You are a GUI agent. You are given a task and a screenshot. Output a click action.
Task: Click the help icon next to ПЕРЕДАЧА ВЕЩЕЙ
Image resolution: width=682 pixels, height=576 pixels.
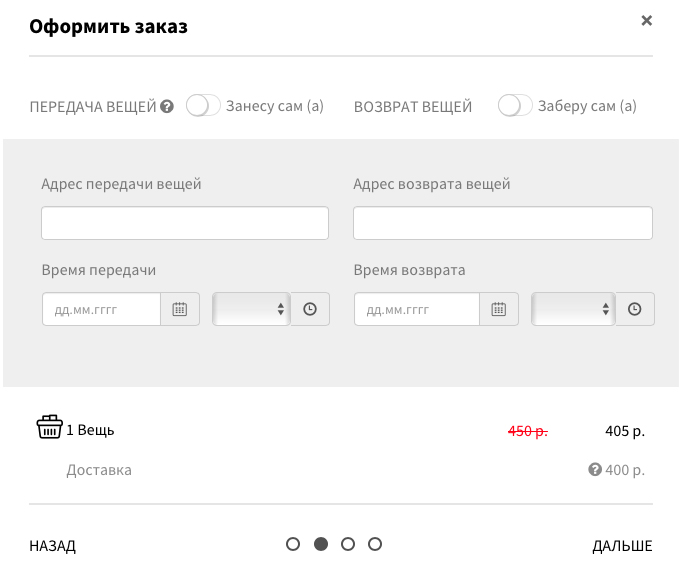[167, 107]
